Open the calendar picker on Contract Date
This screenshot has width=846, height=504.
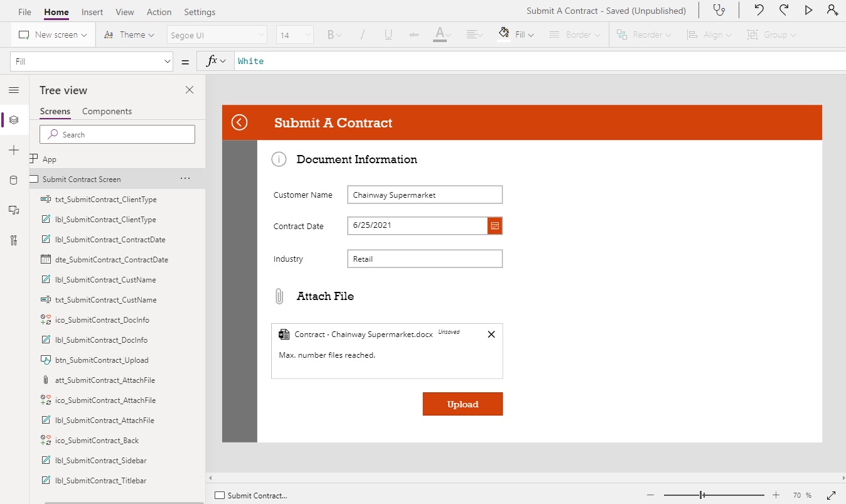point(495,225)
